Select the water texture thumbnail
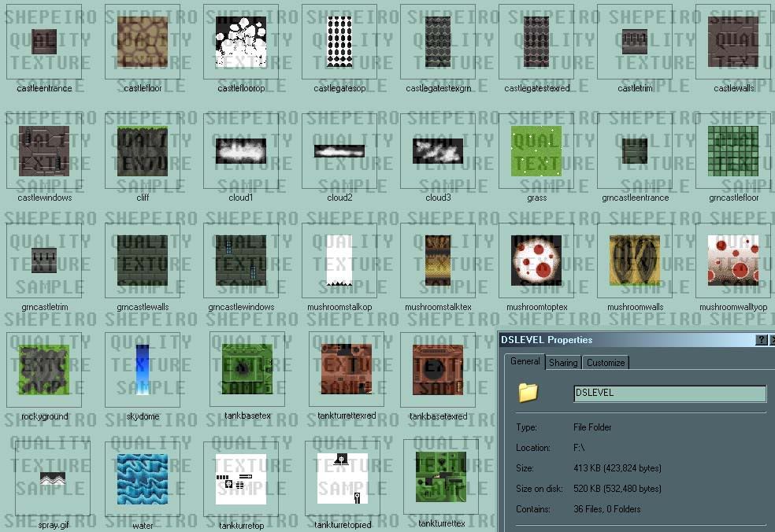775x532 pixels. (143, 478)
